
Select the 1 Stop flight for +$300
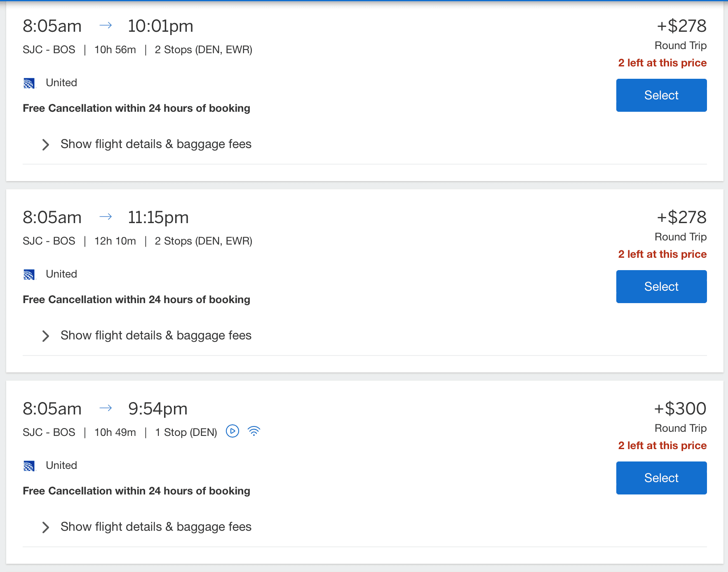tap(661, 478)
